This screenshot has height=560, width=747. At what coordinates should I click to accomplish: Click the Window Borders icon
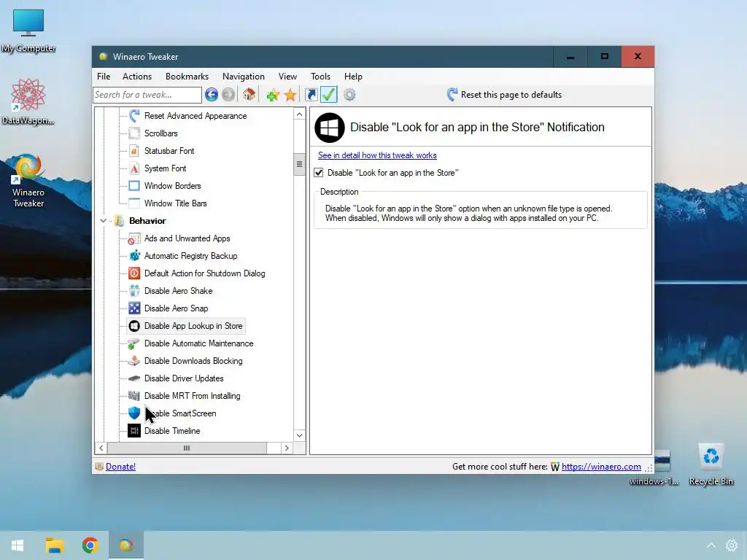click(x=134, y=186)
